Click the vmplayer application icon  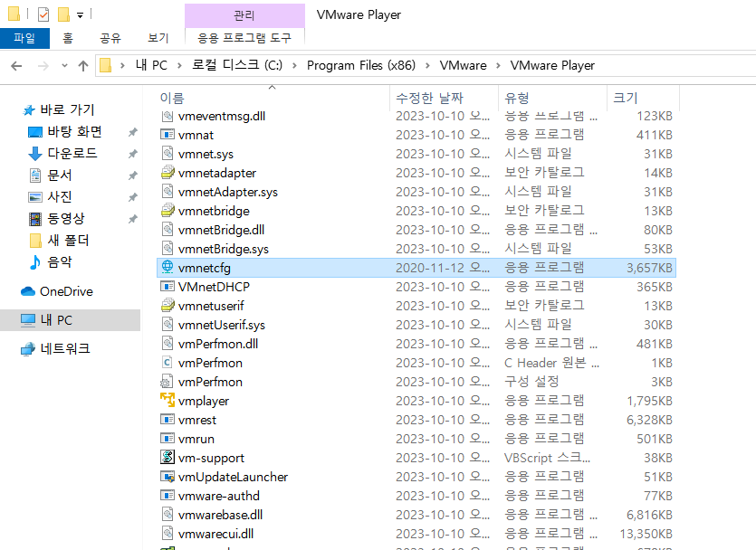coord(167,400)
